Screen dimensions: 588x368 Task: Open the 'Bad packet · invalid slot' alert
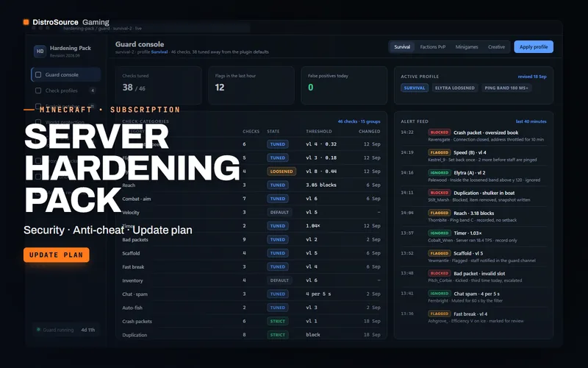[x=473, y=277]
